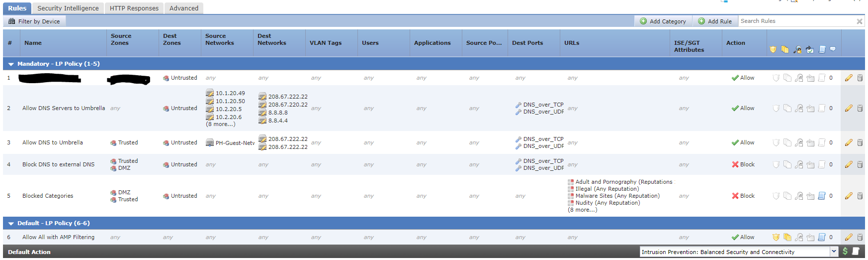The width and height of the screenshot is (868, 260).
Task: Delete rule 1 with its trash icon
Action: [x=860, y=78]
